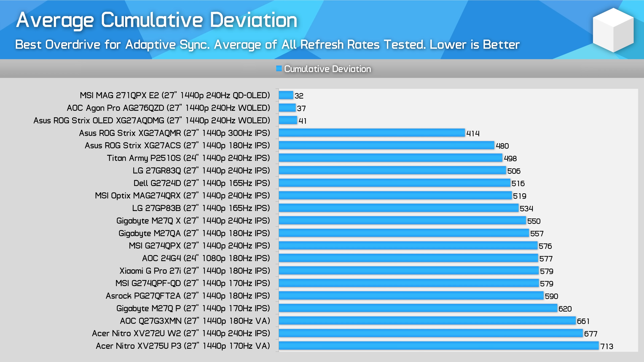Select the Asus ROG Strix OLED XG27AQDMG label
This screenshot has width=644, height=362.
click(x=152, y=120)
